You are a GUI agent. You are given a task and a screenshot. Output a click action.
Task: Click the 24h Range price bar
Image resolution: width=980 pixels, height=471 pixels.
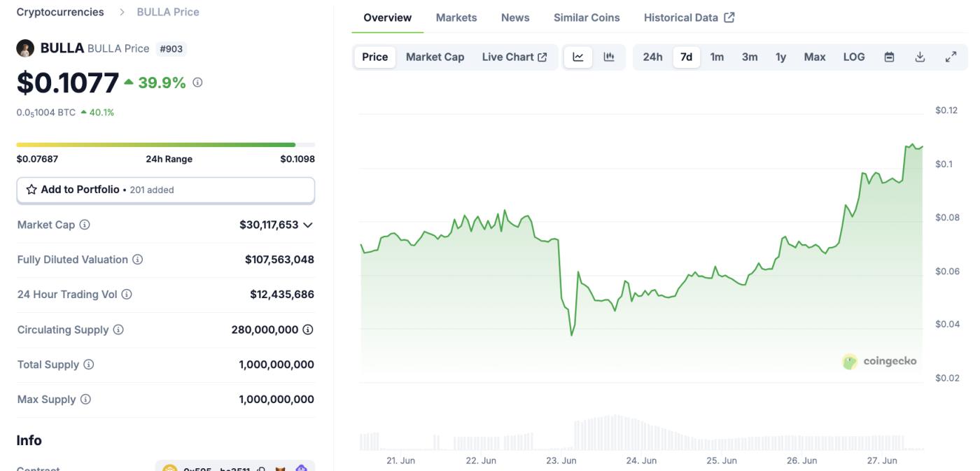(166, 143)
